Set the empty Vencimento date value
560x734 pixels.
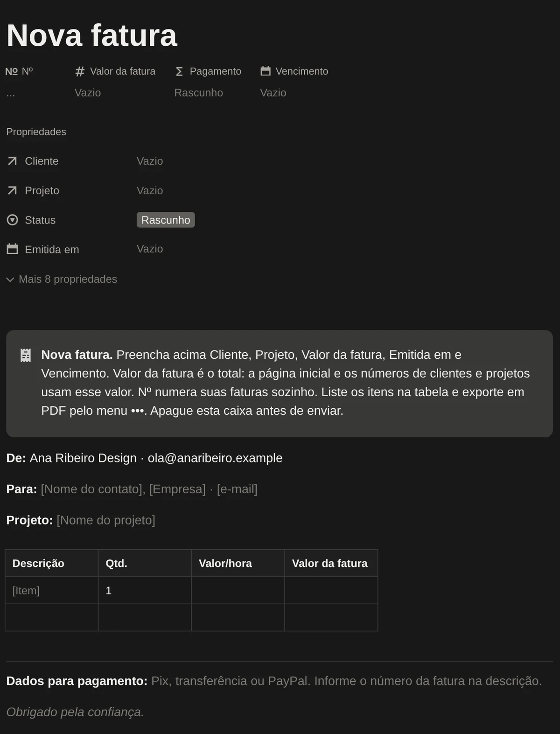pyautogui.click(x=273, y=93)
